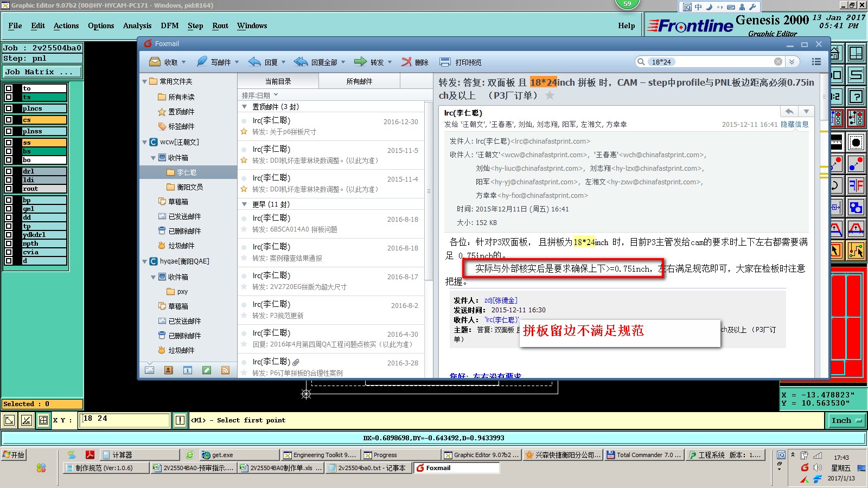Image resolution: width=868 pixels, height=488 pixels.
Task: Click zdj[张德金] sender link
Action: point(501,300)
